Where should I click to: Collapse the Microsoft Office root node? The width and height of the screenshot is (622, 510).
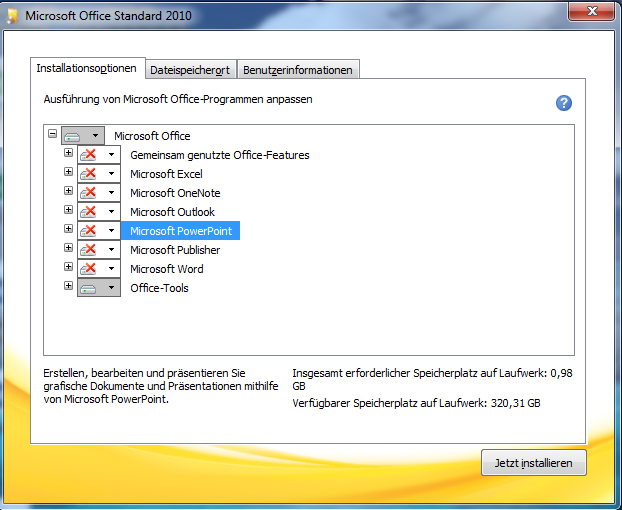pyautogui.click(x=52, y=135)
